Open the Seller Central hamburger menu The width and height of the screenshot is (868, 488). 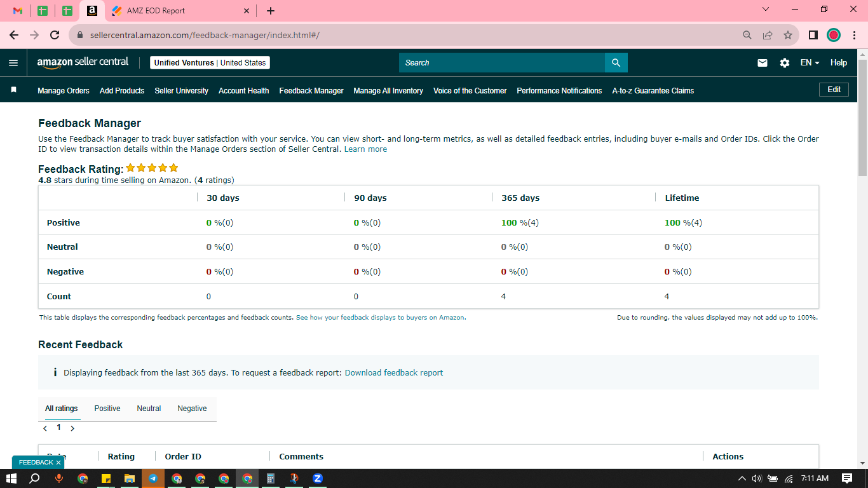point(13,63)
